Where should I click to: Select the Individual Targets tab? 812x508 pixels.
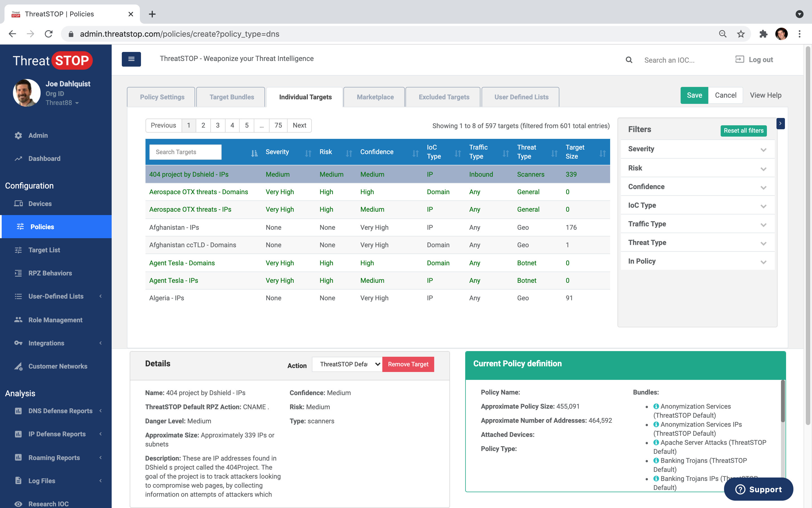tap(305, 97)
